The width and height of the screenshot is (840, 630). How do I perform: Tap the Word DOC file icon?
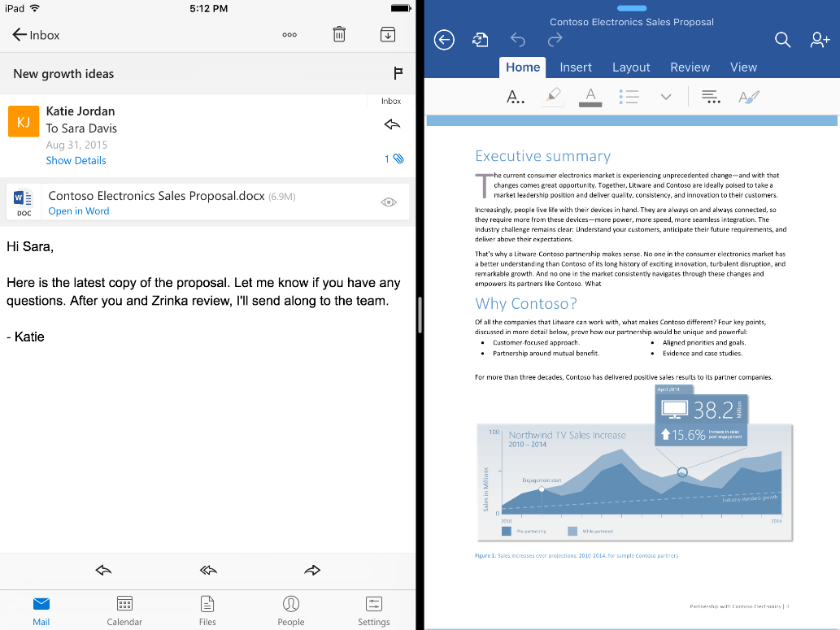coord(24,202)
